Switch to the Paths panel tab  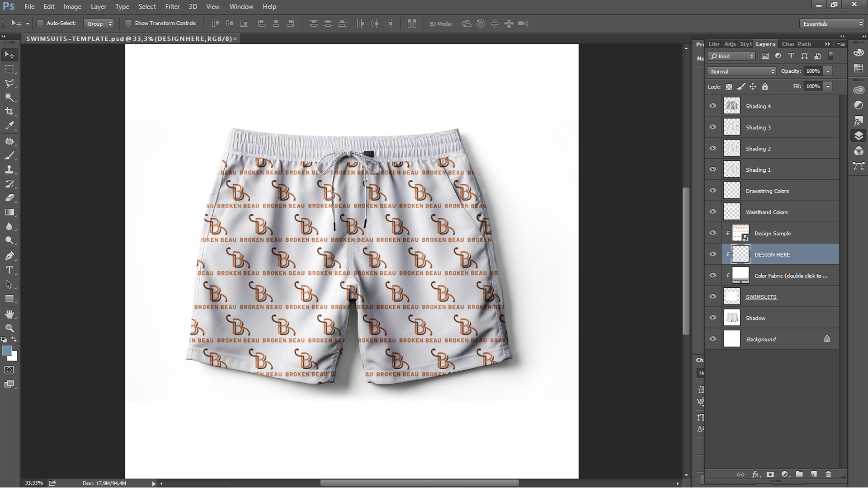[804, 44]
